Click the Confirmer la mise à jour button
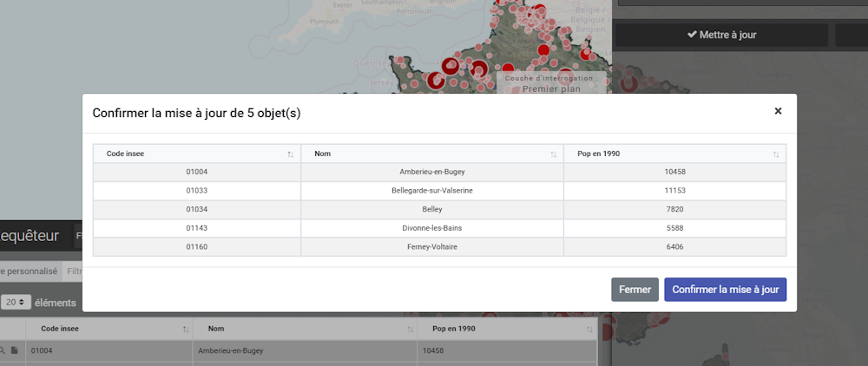The height and width of the screenshot is (366, 868). tap(725, 290)
